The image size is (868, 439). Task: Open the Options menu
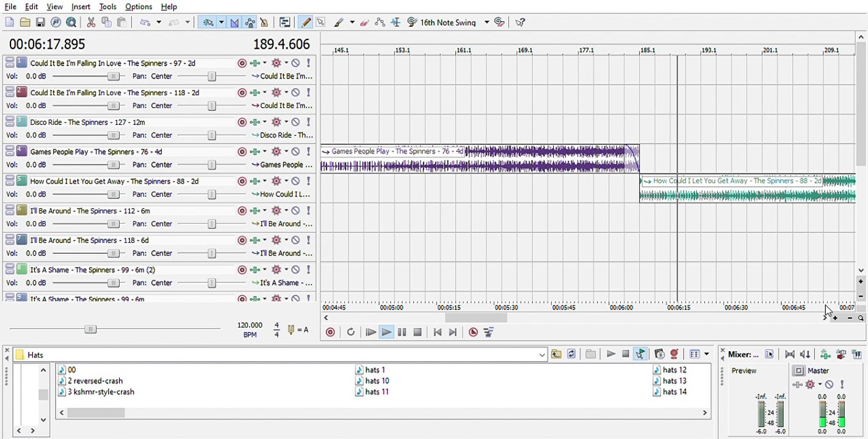139,7
